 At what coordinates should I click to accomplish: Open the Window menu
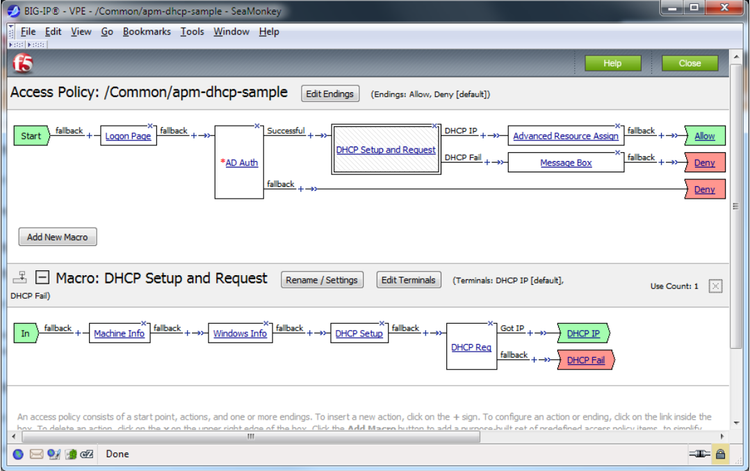232,32
